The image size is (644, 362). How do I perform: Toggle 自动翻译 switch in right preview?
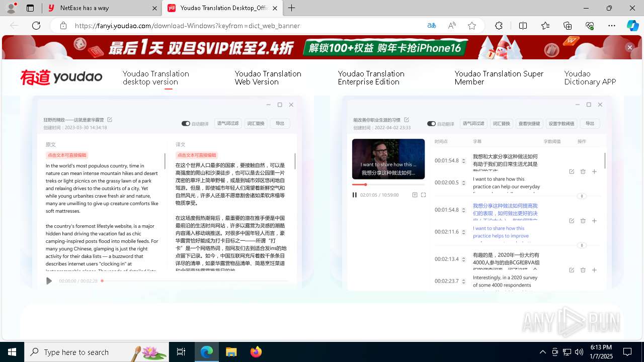[431, 124]
